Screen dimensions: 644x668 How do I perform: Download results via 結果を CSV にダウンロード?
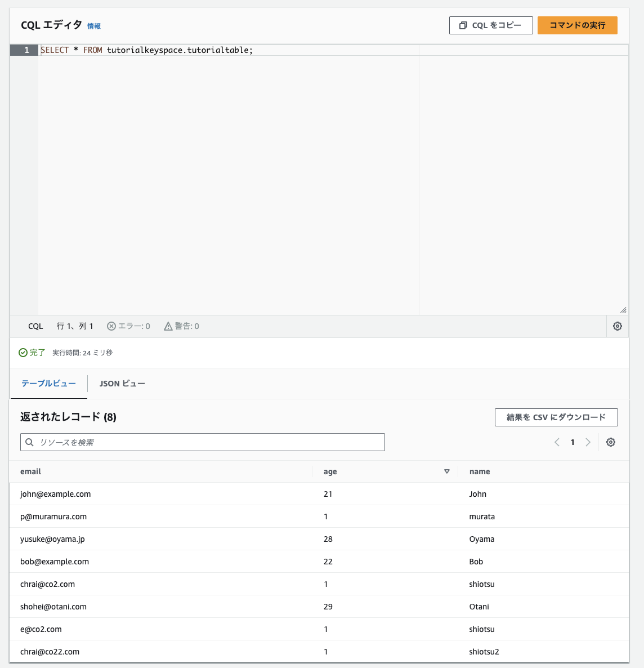tap(556, 417)
